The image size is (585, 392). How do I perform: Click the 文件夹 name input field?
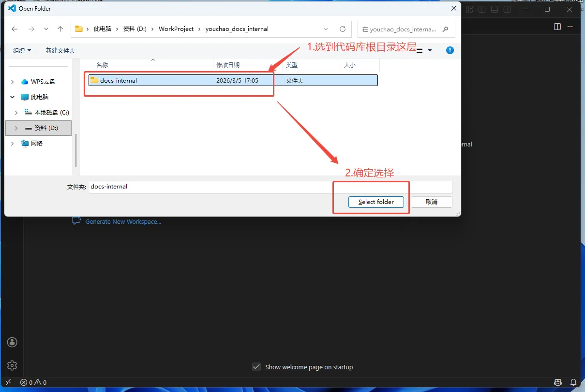pos(270,187)
